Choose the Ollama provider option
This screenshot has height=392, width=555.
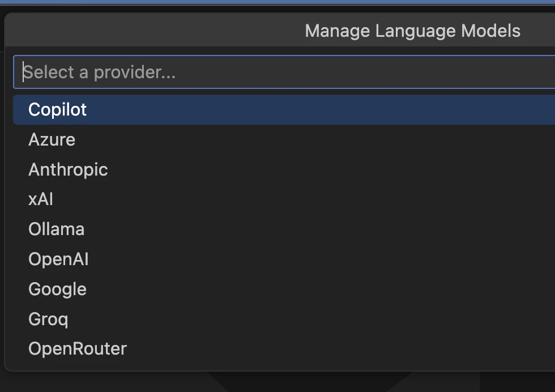point(57,229)
